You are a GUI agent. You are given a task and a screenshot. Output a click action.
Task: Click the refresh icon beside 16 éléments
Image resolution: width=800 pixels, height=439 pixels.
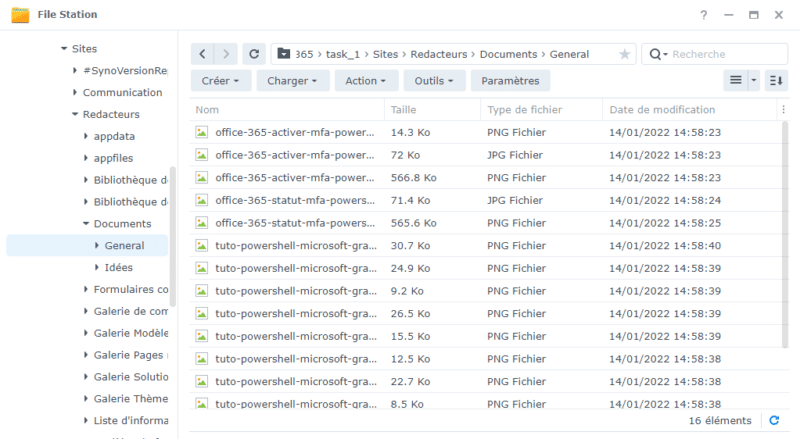[773, 421]
